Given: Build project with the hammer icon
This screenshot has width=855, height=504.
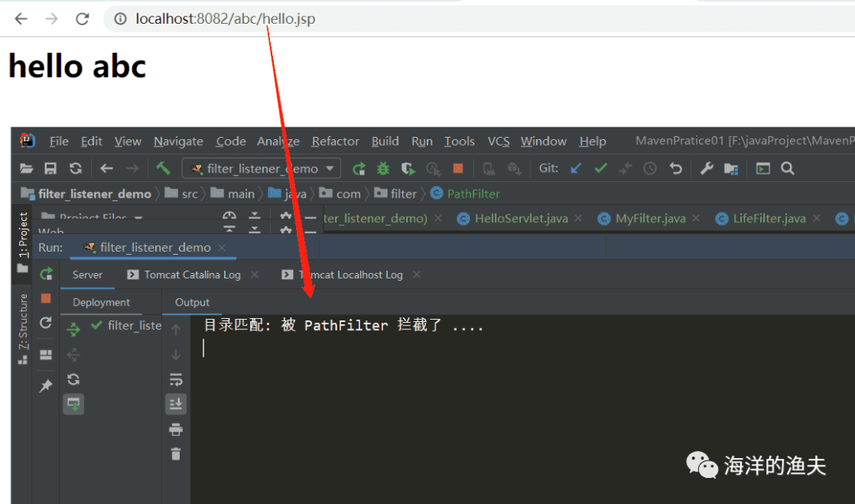Looking at the screenshot, I should pyautogui.click(x=163, y=168).
